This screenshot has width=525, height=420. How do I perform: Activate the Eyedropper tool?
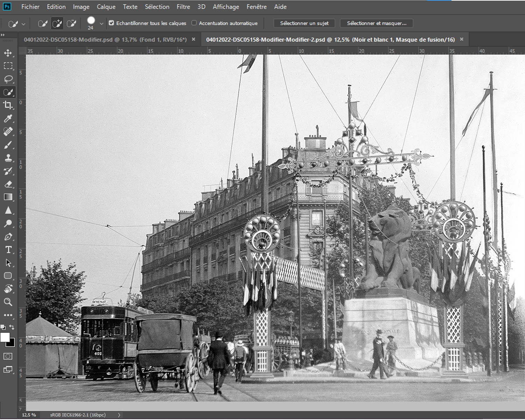pos(8,119)
